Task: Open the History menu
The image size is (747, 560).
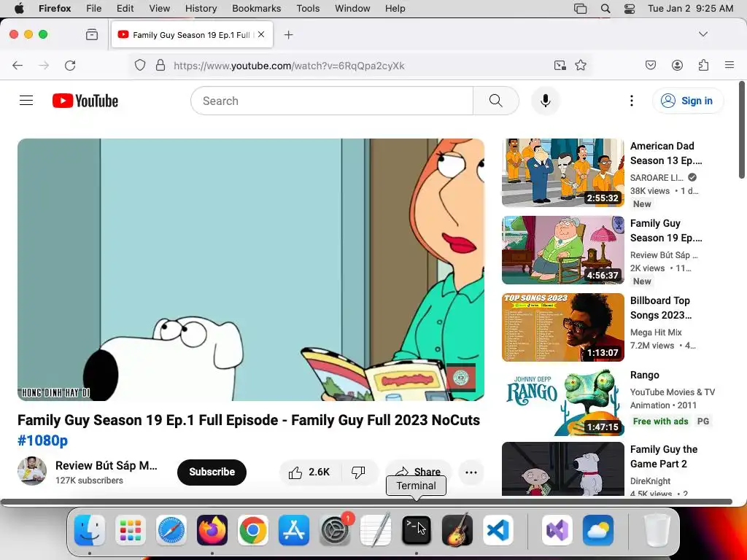Action: point(201,9)
